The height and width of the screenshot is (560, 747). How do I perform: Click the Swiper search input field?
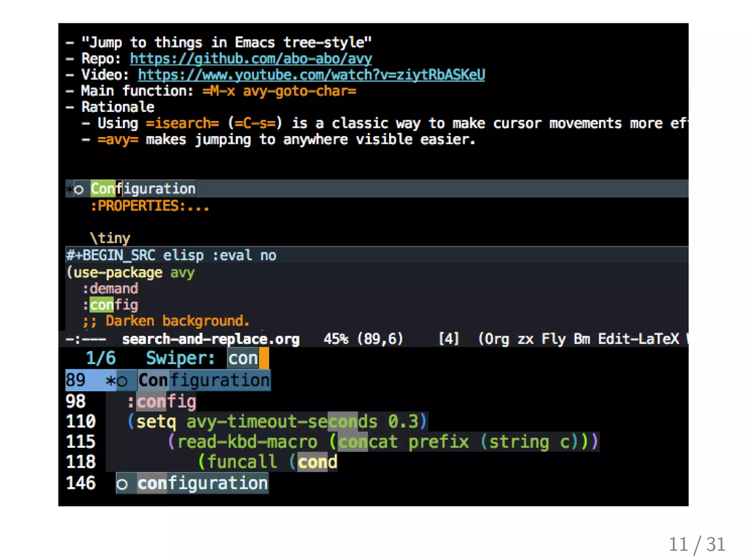coord(243,358)
